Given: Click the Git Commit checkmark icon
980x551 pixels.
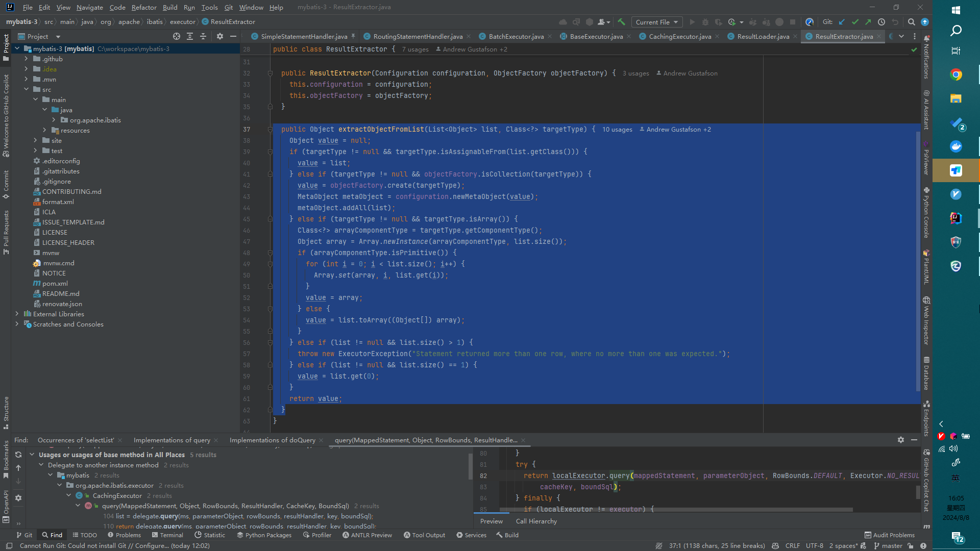Looking at the screenshot, I should coord(855,22).
